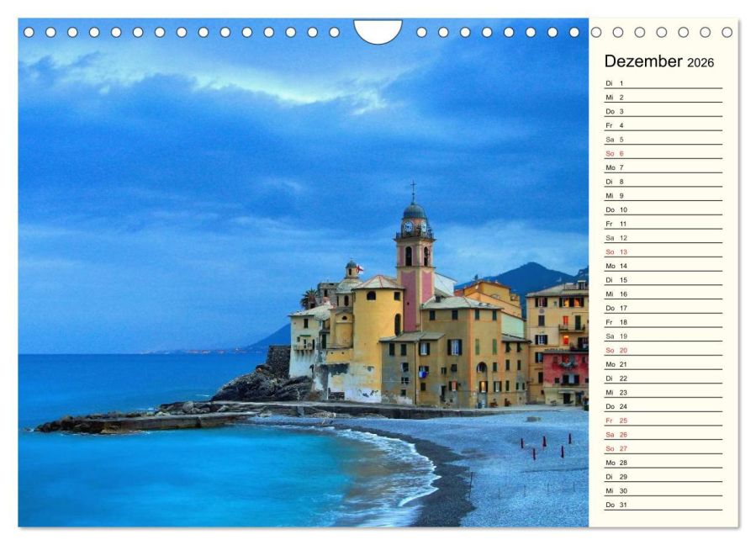Click the So 20 date row
Screen dimensions: 756x545
point(663,350)
